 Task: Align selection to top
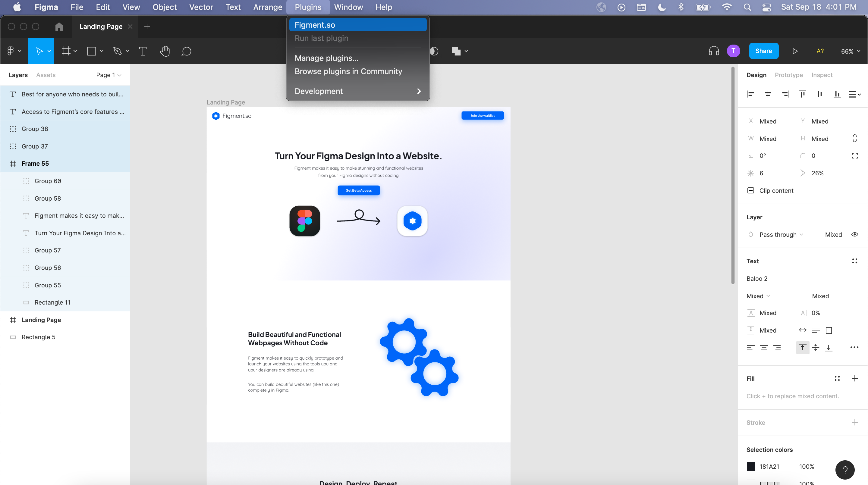803,94
